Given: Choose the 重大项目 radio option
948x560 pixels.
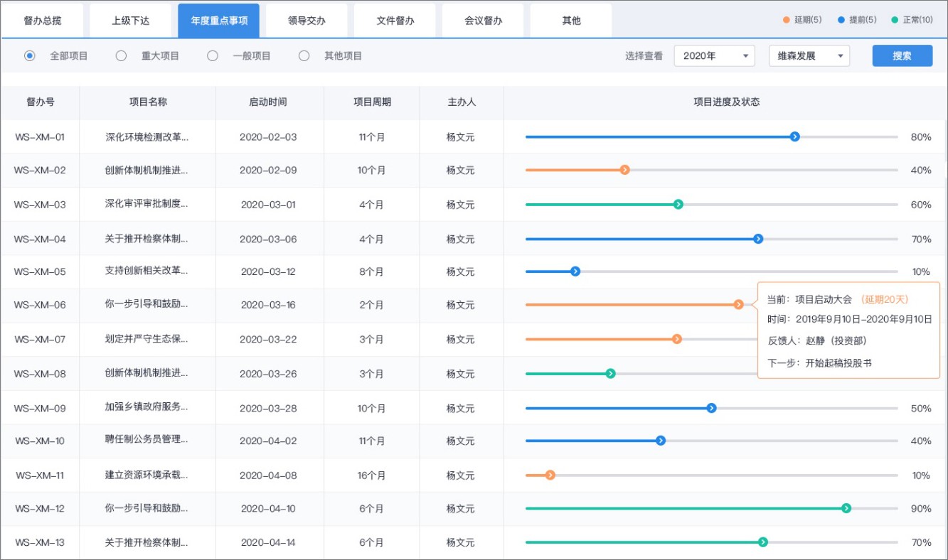Looking at the screenshot, I should tap(121, 55).
